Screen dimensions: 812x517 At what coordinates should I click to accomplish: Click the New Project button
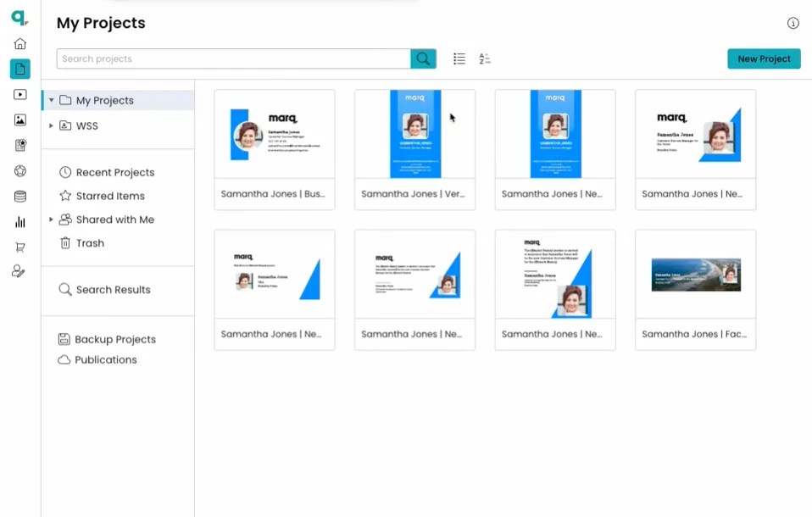764,58
